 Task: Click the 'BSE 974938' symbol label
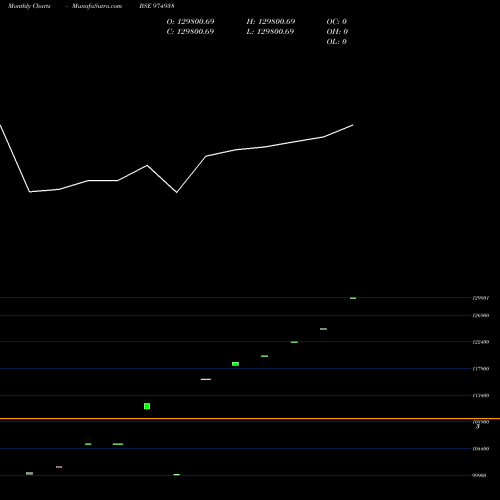[157, 6]
